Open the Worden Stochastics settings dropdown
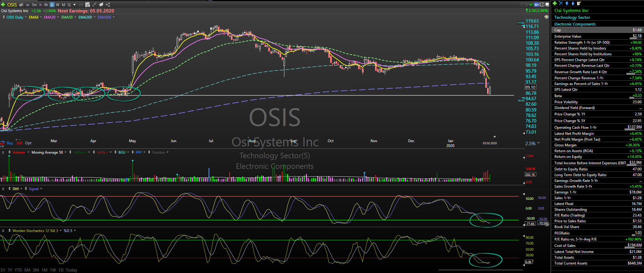 61,231
